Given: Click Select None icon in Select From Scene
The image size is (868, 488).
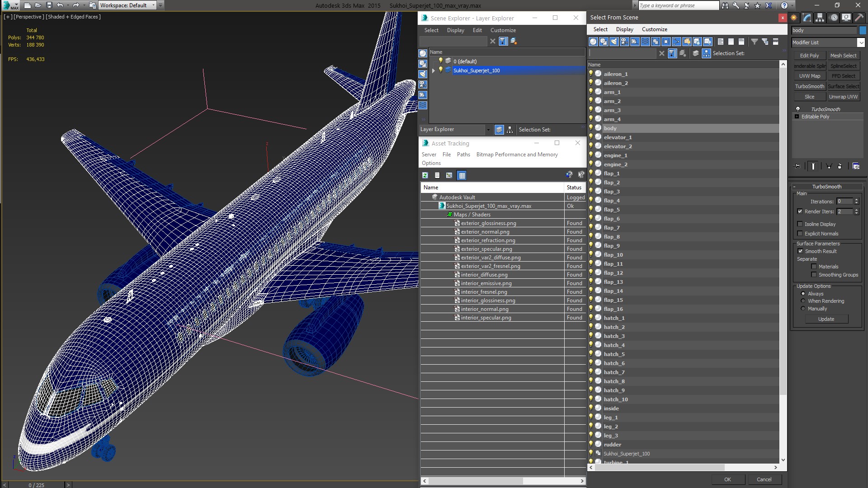Looking at the screenshot, I should pyautogui.click(x=731, y=42).
